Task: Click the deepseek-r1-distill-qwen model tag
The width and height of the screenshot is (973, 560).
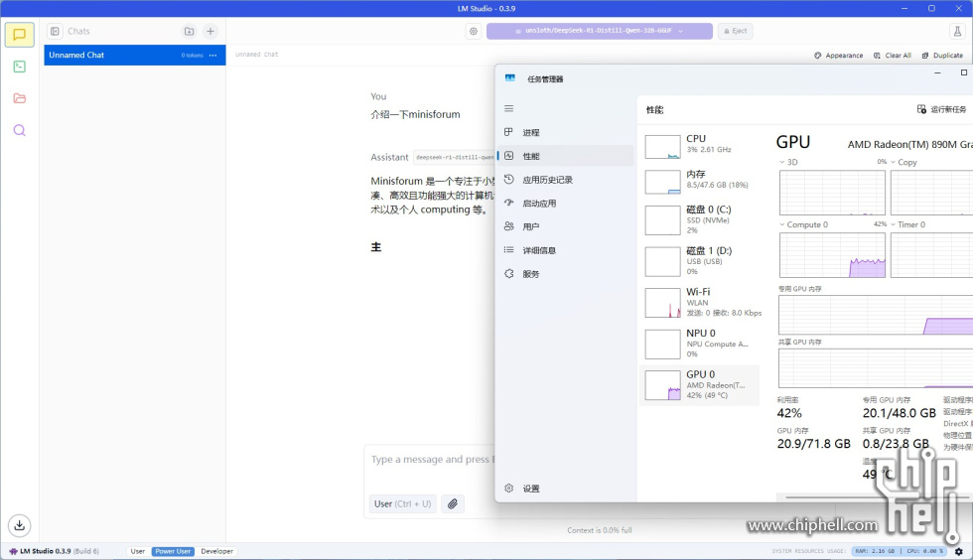Action: (455, 158)
